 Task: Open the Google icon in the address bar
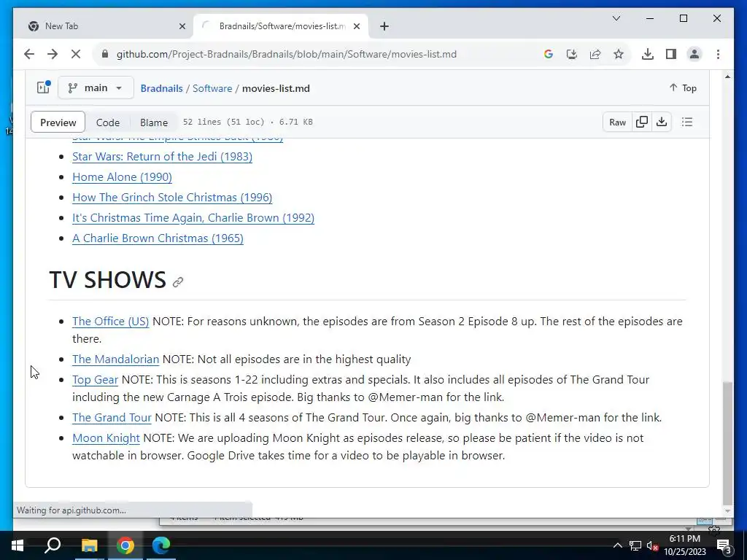[549, 54]
